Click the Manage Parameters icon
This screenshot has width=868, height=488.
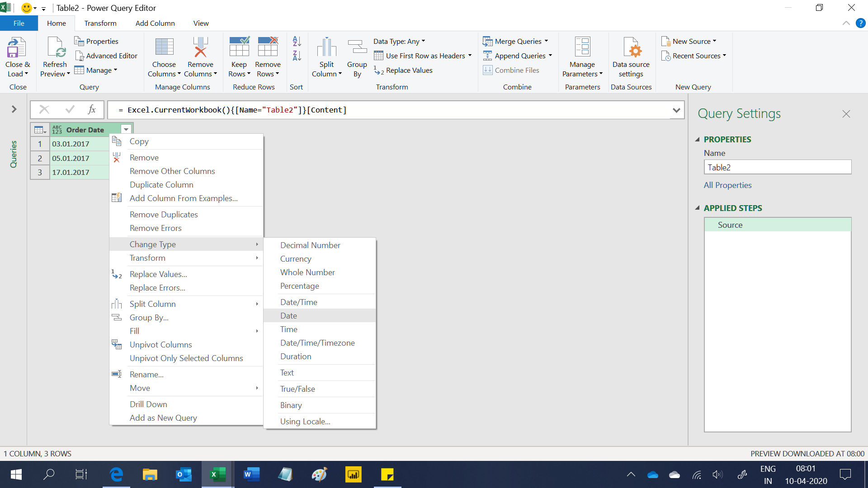coord(582,47)
